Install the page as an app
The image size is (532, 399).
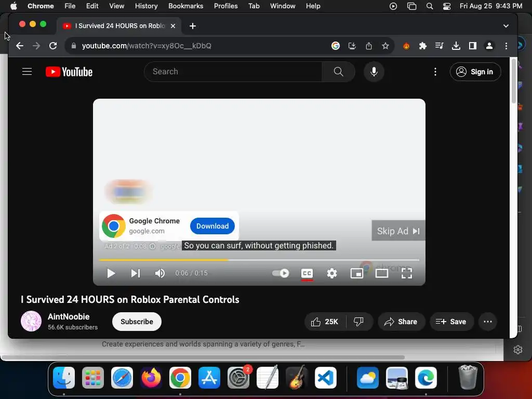pos(352,46)
